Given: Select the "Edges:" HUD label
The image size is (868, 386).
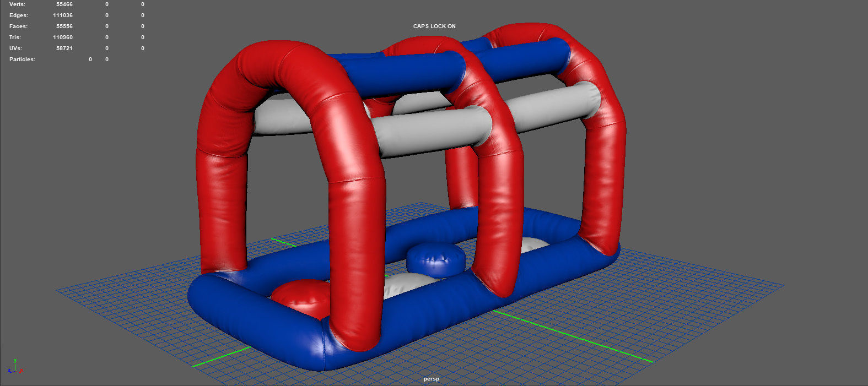Looking at the screenshot, I should tap(18, 15).
